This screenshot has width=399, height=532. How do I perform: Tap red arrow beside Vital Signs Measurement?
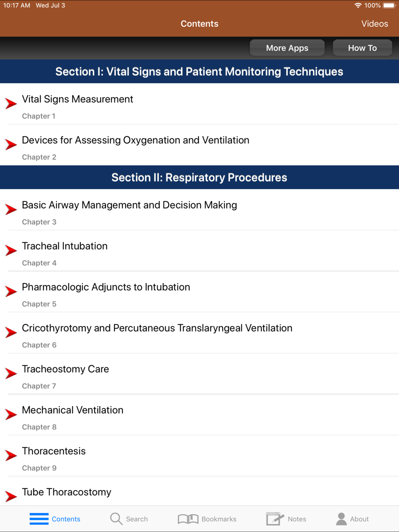(x=11, y=104)
